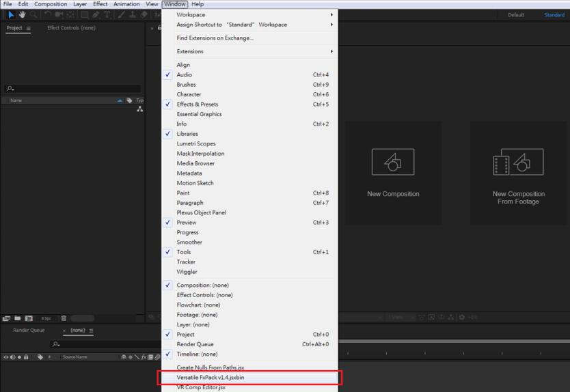
Task: Click the New Composition icon in viewer
Action: pos(392,163)
